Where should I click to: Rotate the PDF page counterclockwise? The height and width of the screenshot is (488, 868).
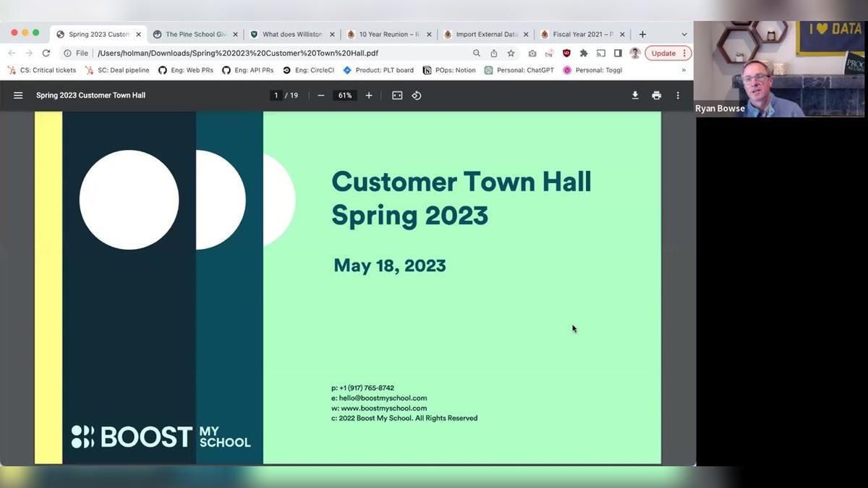(x=417, y=95)
